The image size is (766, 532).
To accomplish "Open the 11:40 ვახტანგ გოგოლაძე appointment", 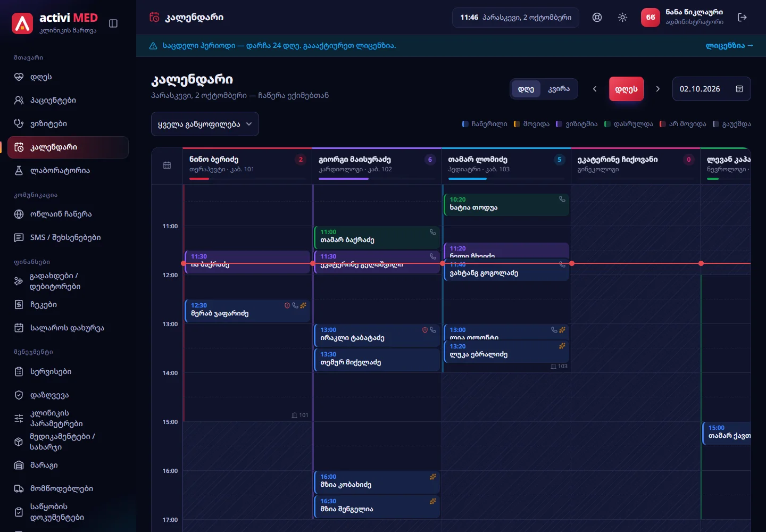I will point(506,271).
